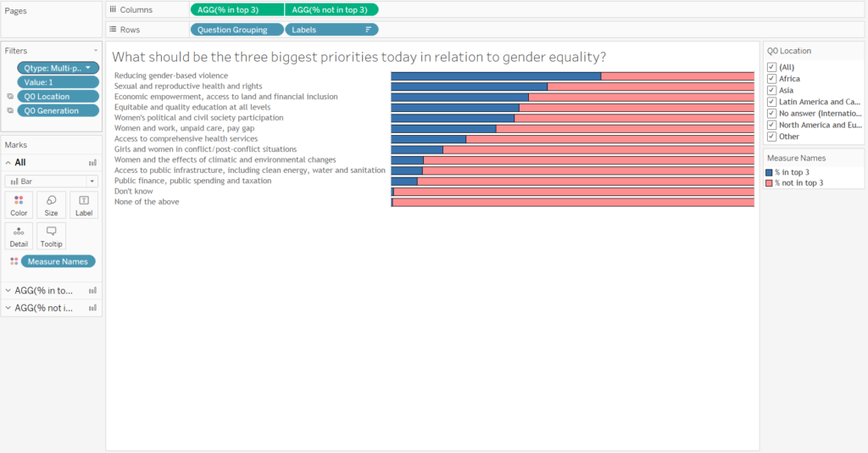Open the Tooltip marks card
The width and height of the screenshot is (868, 453).
52,235
